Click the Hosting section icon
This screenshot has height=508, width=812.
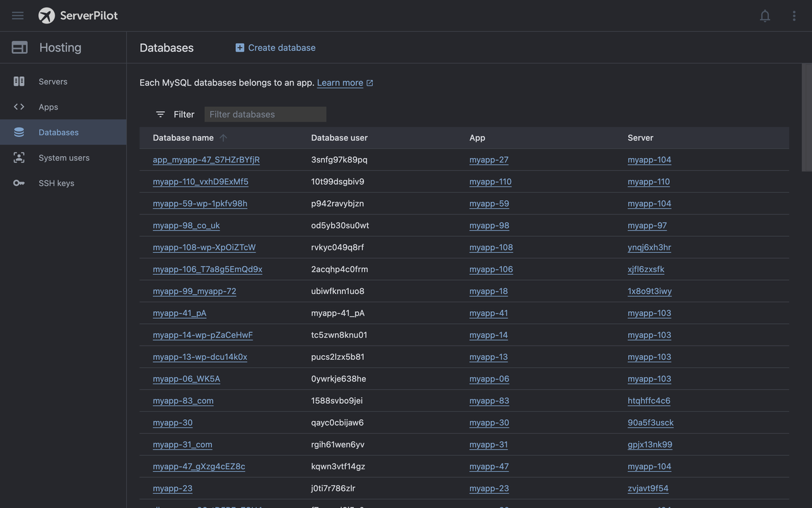[20, 48]
